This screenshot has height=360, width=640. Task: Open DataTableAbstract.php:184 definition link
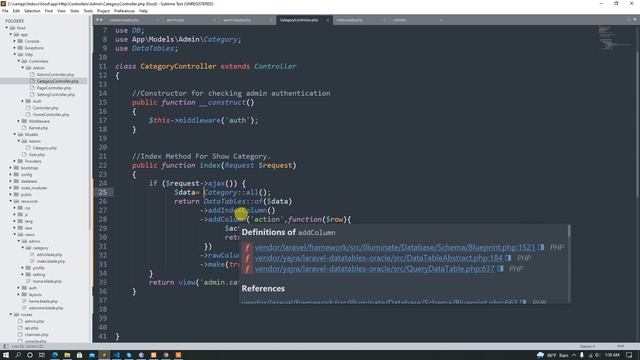[379, 258]
